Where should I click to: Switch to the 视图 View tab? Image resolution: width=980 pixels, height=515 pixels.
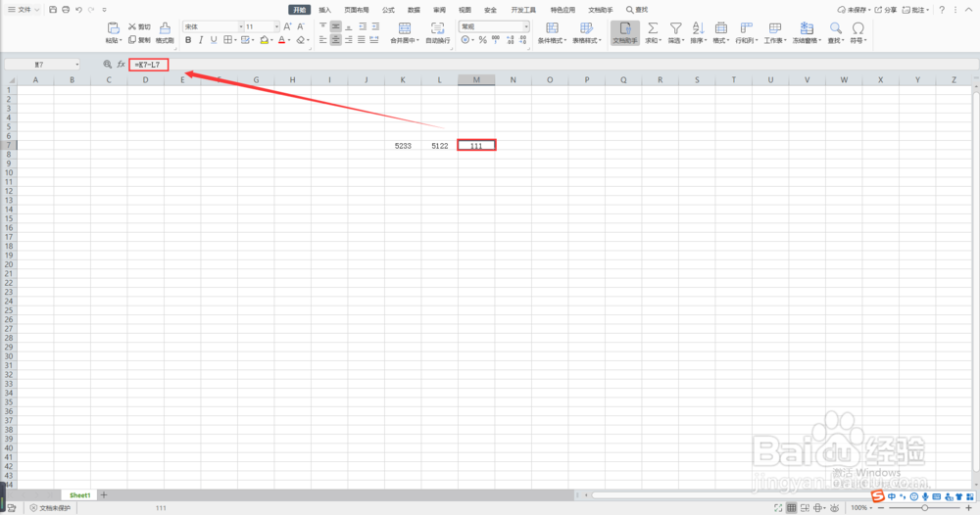tap(465, 10)
